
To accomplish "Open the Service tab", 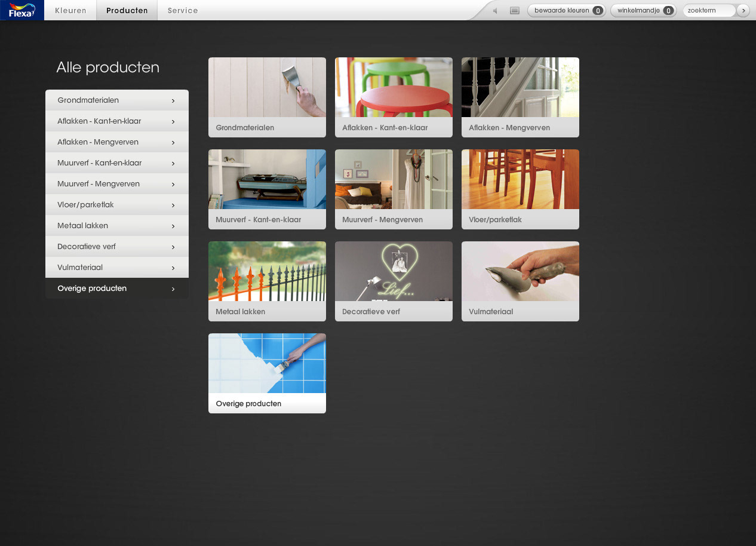I will 183,10.
